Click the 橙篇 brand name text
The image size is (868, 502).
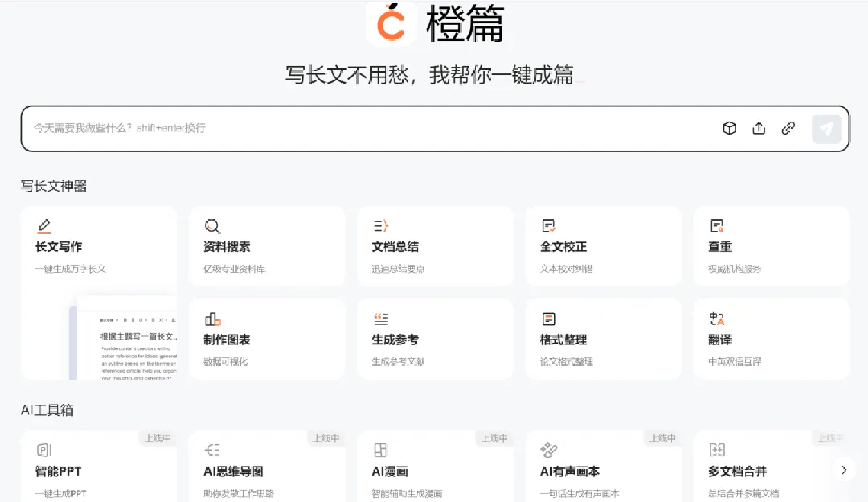pos(466,24)
